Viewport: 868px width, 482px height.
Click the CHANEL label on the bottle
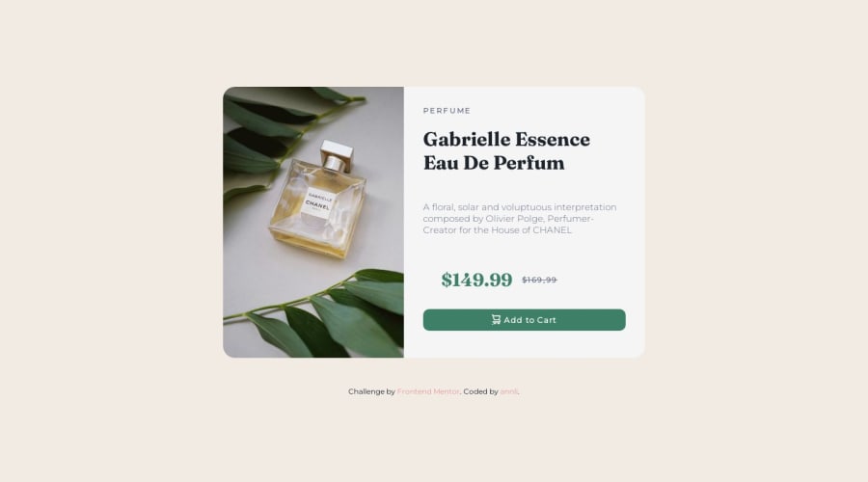click(317, 204)
